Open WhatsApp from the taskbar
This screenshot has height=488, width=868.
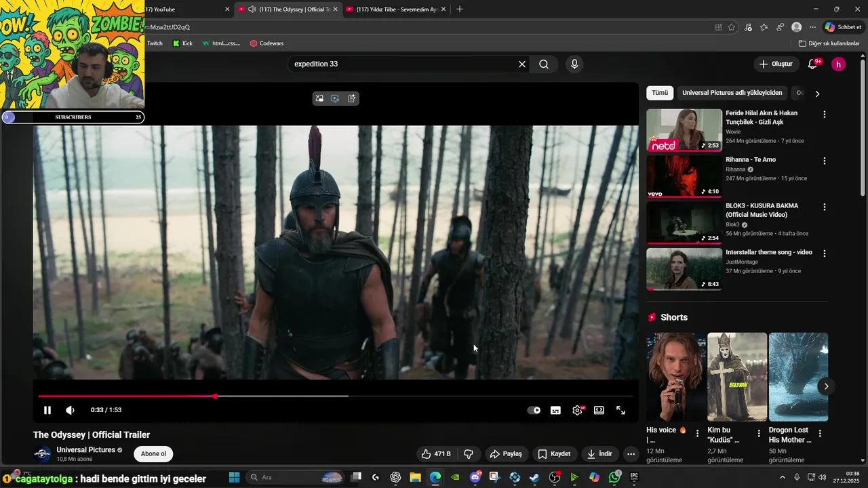coord(614,477)
